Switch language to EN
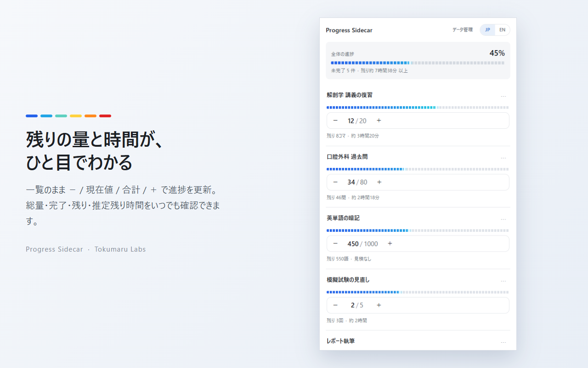Viewport: 588px width, 368px height. (502, 30)
